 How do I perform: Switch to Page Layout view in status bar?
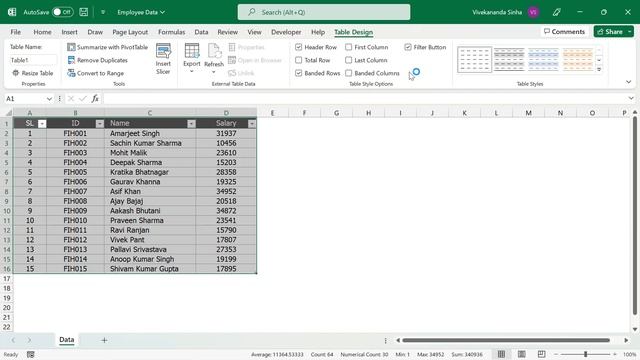click(521, 354)
